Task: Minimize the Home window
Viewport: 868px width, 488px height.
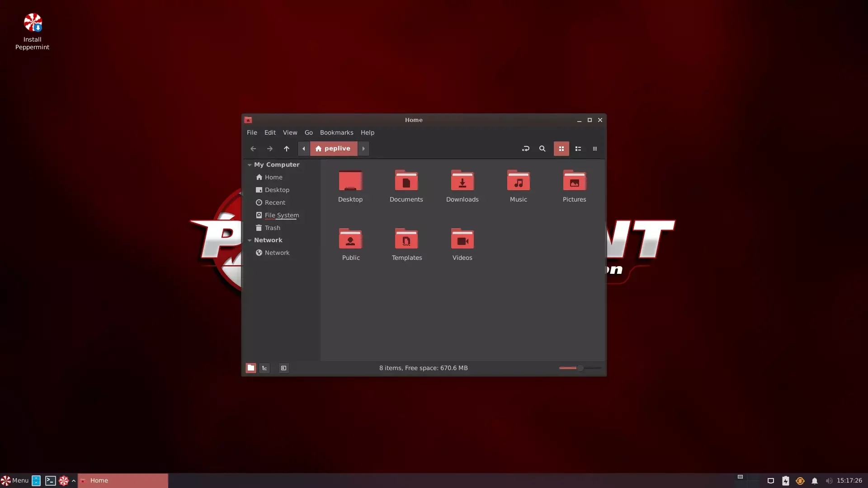Action: [x=579, y=120]
